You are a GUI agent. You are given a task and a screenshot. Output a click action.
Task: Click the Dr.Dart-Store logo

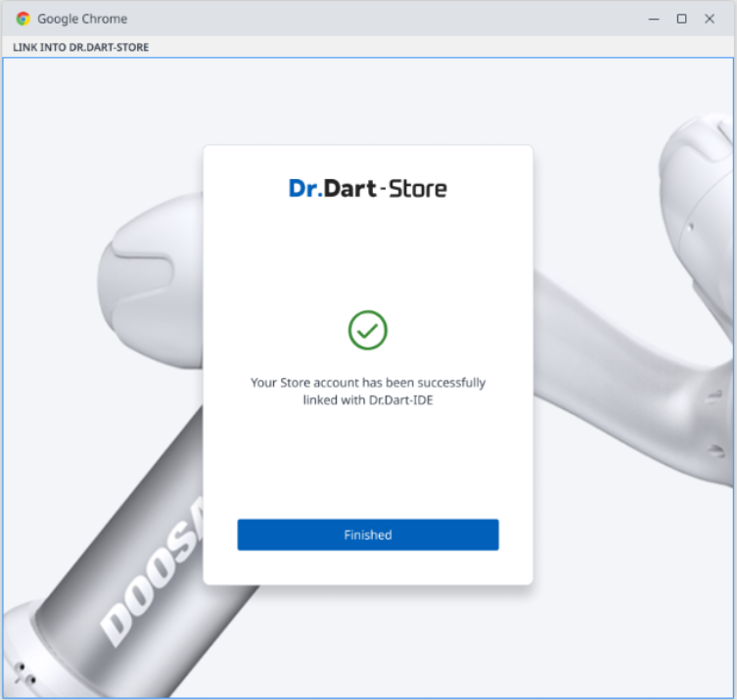(x=368, y=189)
